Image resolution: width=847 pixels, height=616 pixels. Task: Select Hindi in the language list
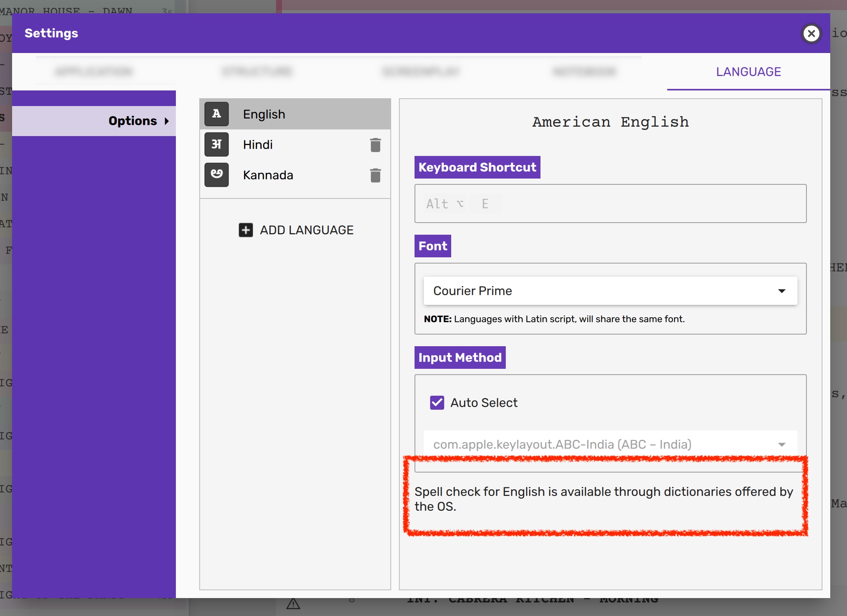coord(258,145)
